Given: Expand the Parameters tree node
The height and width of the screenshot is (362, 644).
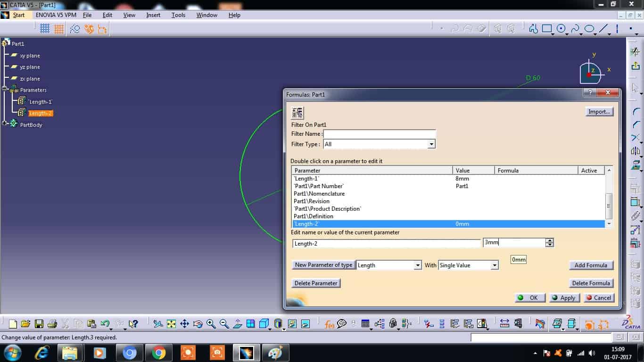Looking at the screenshot, I should [5, 89].
